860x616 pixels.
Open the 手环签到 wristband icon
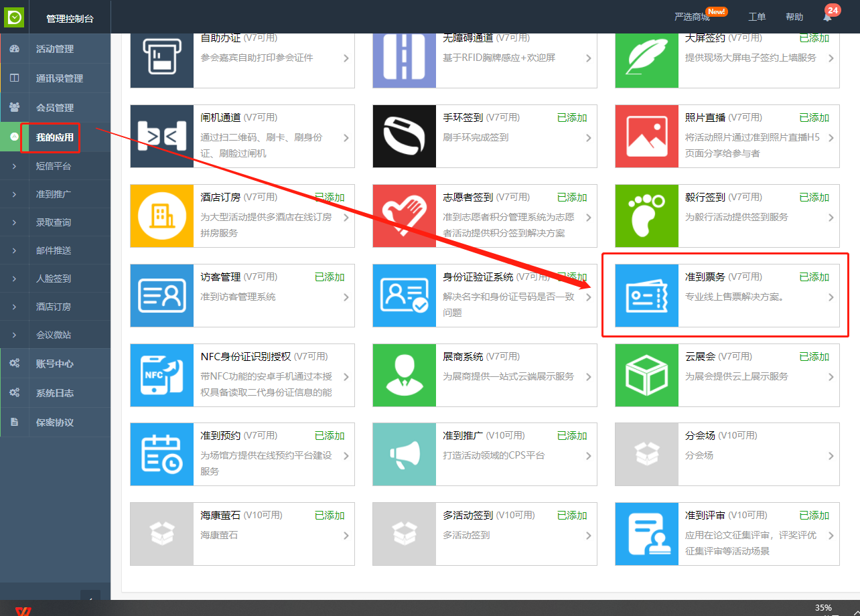point(405,136)
